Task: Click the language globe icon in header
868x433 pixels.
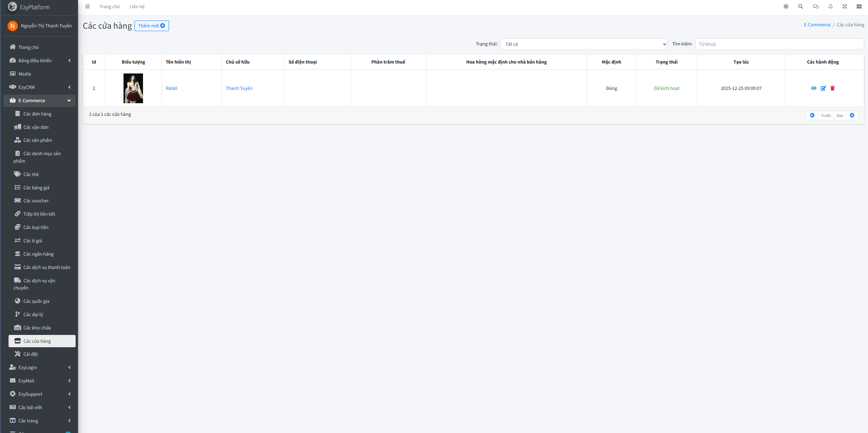Action: click(786, 6)
